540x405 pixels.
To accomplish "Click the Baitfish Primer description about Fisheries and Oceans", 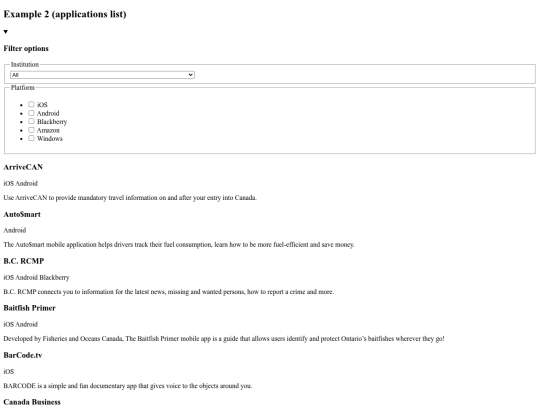I will 224,339.
